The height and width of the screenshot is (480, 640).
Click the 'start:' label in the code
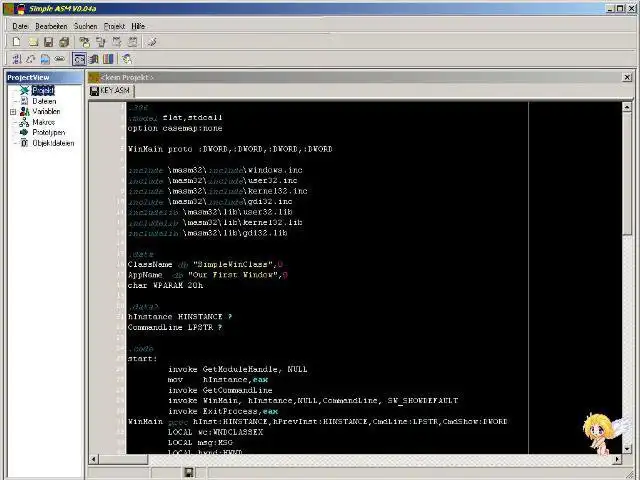pos(142,359)
